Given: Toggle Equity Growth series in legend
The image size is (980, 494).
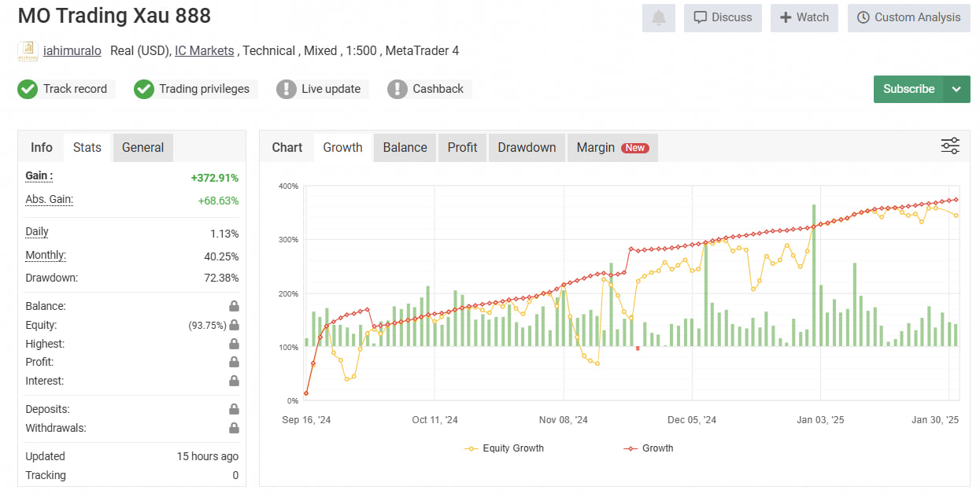Looking at the screenshot, I should point(505,448).
